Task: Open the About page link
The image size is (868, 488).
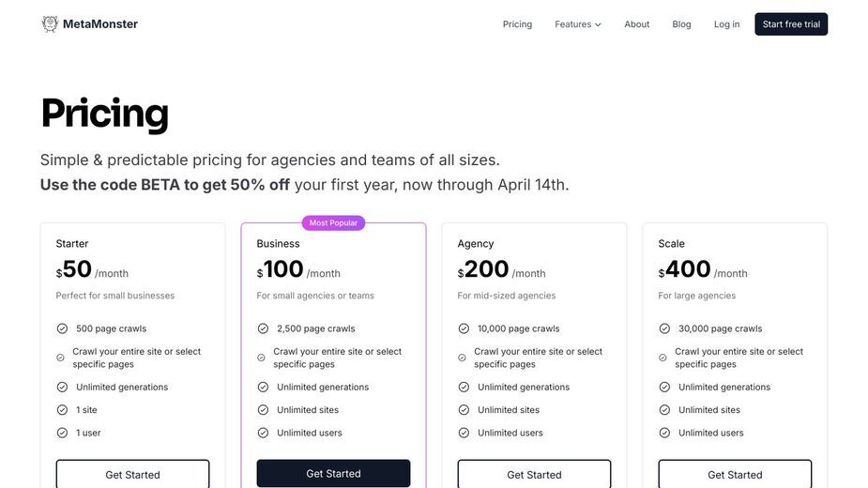Action: (636, 24)
